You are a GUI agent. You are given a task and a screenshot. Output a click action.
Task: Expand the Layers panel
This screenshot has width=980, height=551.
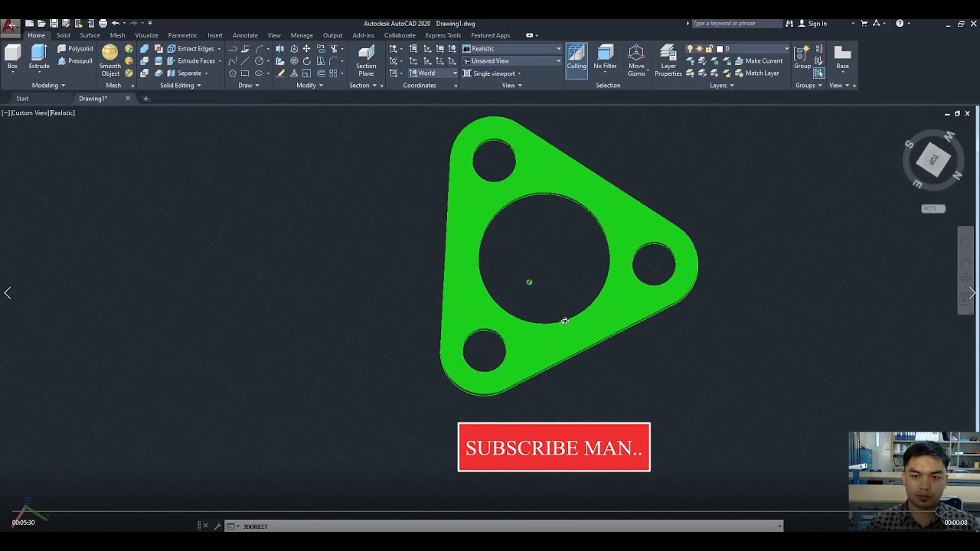point(722,85)
